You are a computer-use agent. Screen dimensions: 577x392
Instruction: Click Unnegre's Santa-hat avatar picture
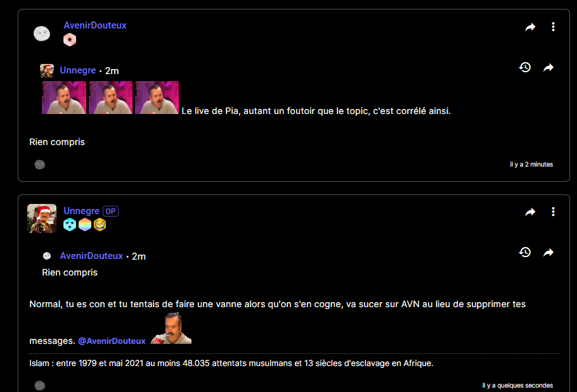click(42, 218)
